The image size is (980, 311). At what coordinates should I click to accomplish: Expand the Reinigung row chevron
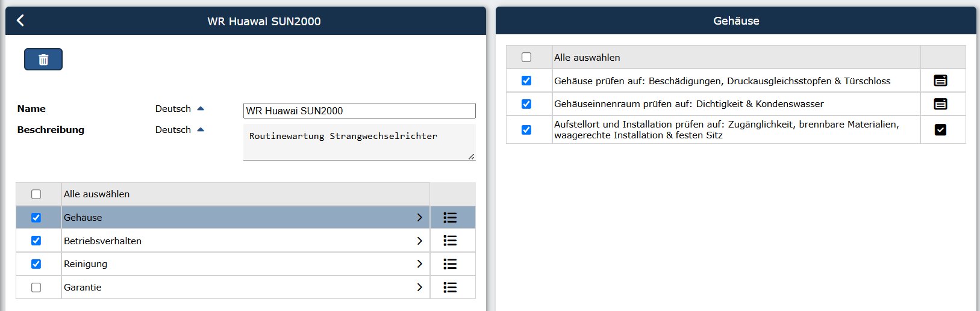[x=419, y=264]
